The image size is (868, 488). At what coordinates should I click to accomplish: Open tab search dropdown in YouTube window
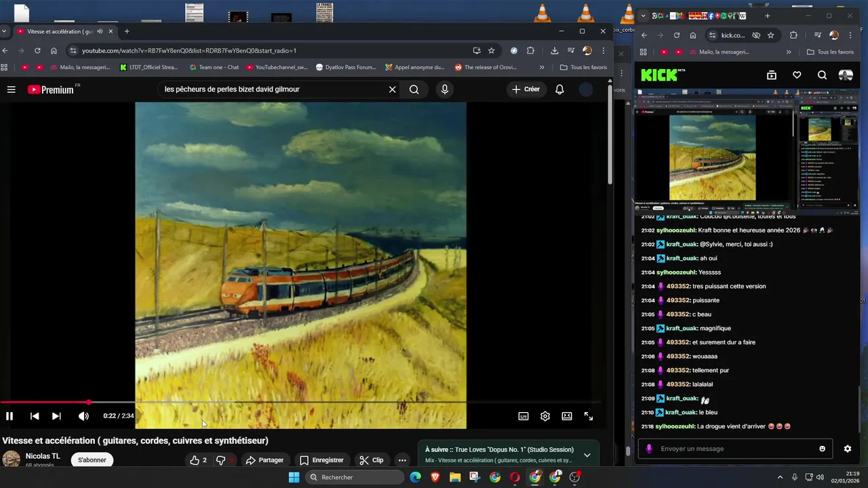tap(4, 31)
